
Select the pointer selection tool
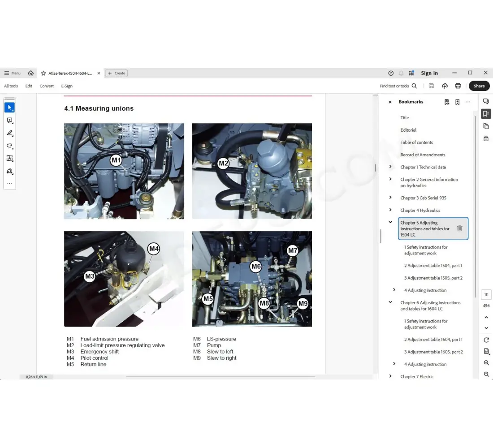point(9,107)
